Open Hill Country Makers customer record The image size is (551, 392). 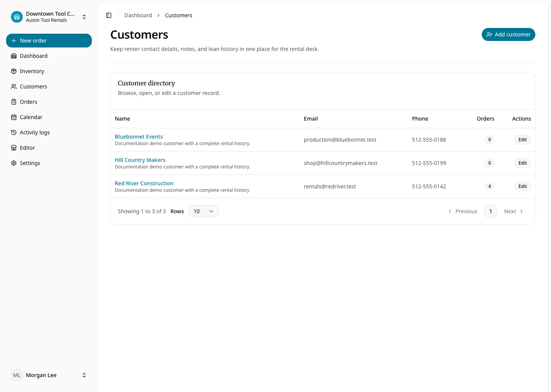[x=140, y=160]
